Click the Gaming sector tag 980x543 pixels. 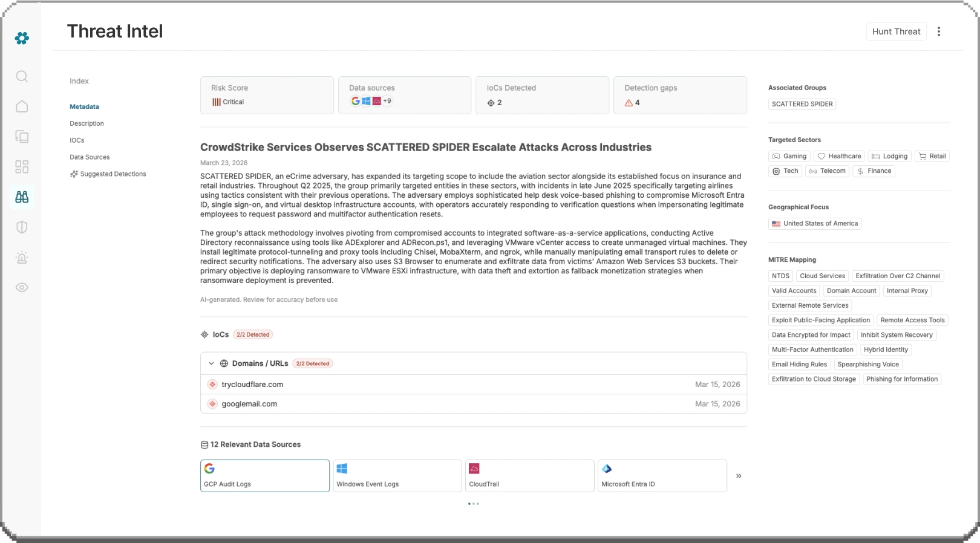[x=789, y=156]
